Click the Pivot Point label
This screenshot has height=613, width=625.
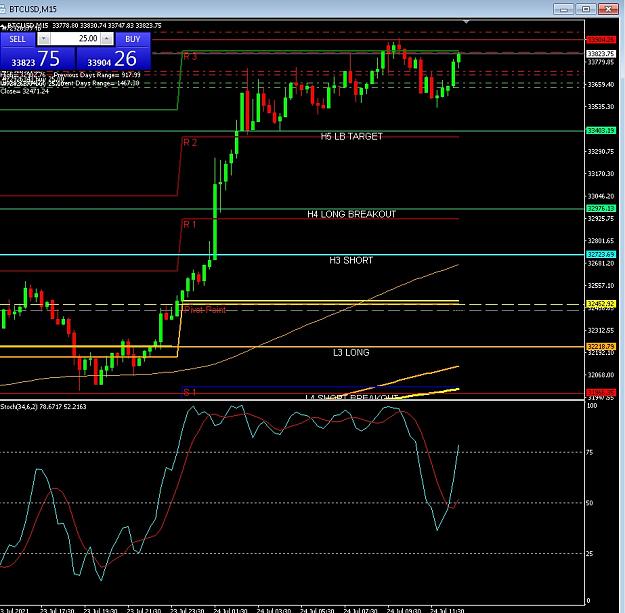205,310
